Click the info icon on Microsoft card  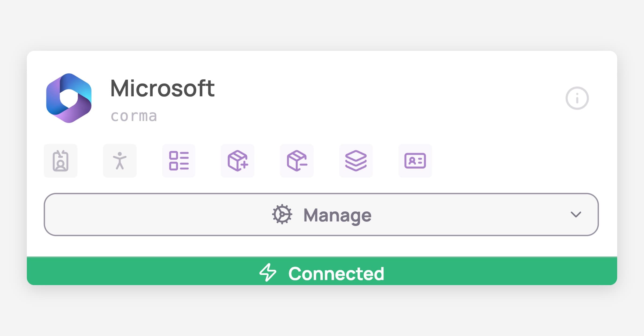point(577,98)
